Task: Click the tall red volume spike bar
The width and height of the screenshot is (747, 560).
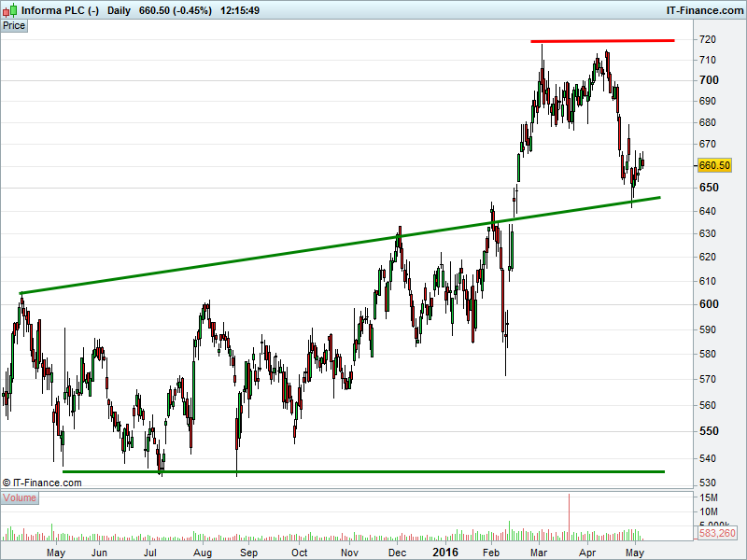Action: click(x=569, y=517)
